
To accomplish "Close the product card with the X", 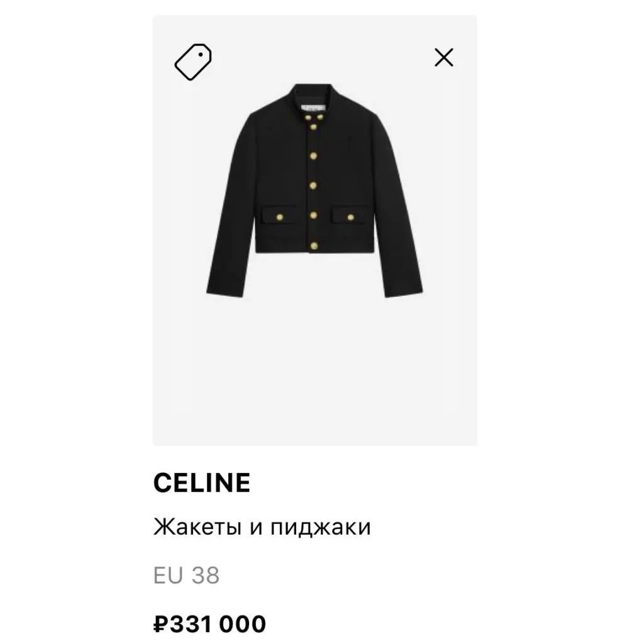I will click(444, 58).
